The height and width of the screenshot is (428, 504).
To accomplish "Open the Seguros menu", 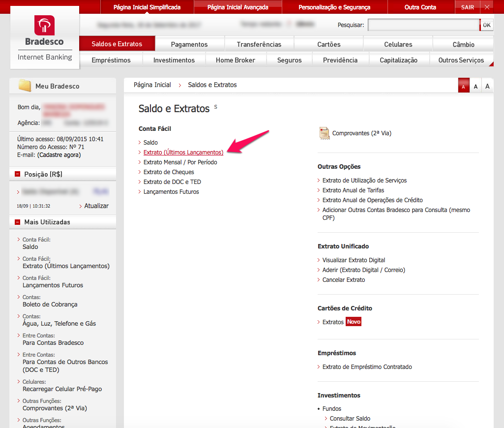I will click(x=289, y=60).
